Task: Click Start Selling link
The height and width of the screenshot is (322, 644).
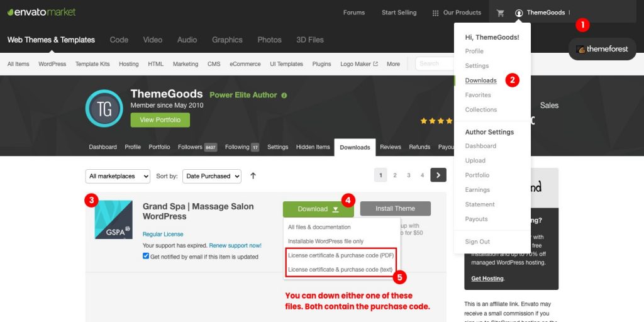Action: tap(399, 13)
